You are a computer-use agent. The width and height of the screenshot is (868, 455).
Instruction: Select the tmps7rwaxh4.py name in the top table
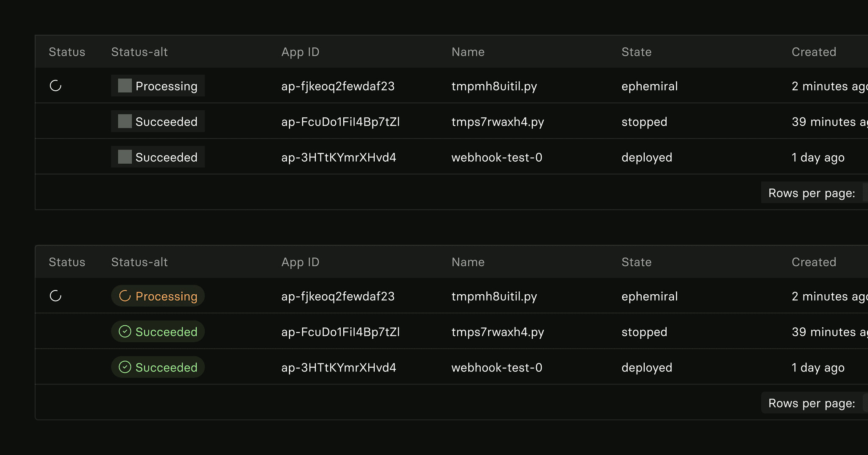(498, 122)
